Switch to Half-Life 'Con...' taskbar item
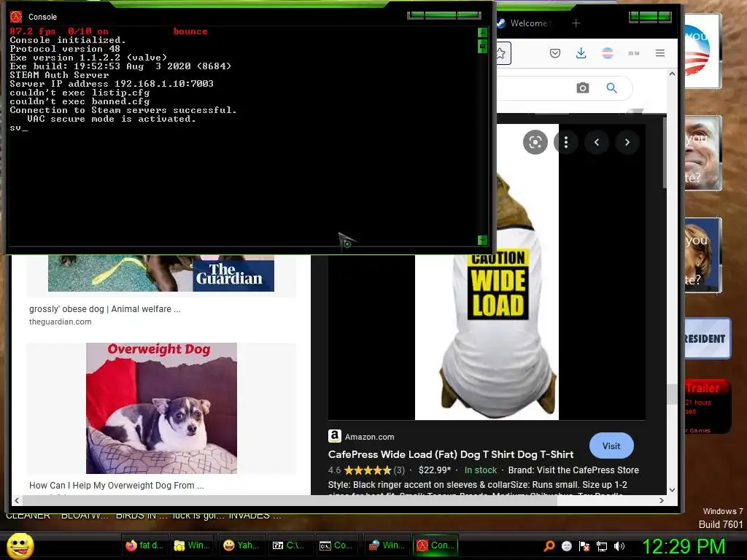The height and width of the screenshot is (560, 747). click(436, 545)
